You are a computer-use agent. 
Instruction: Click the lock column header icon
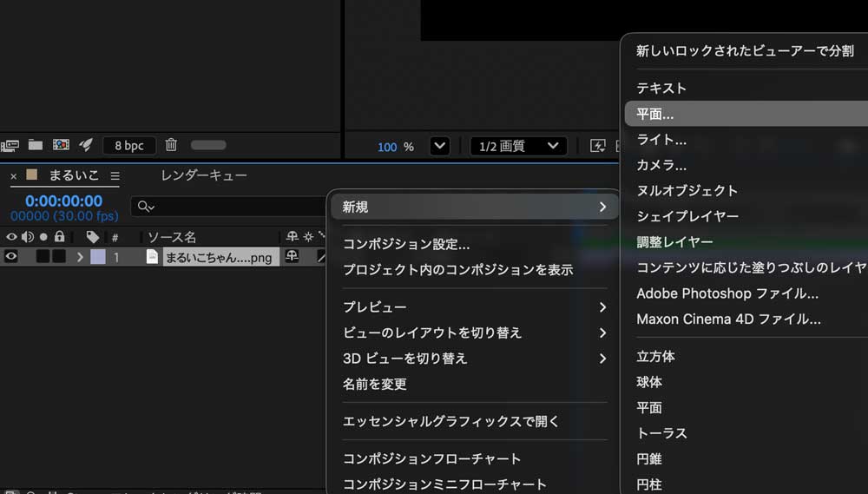59,237
